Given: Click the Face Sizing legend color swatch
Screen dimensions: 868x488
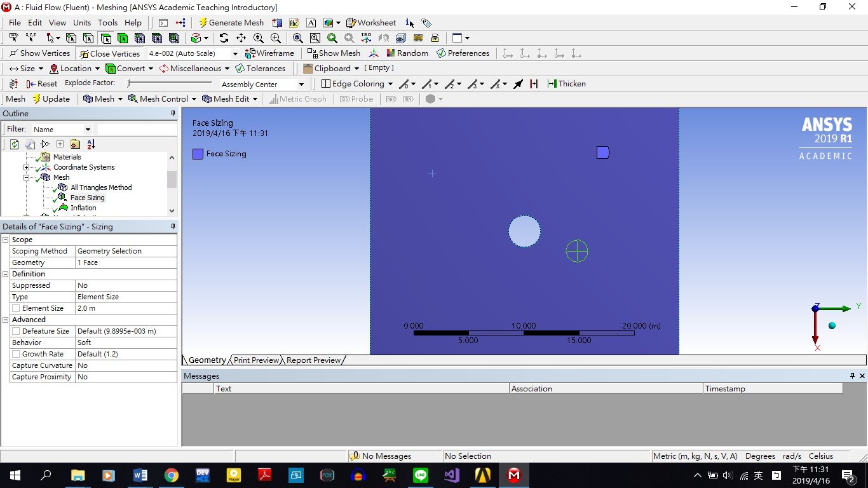Looking at the screenshot, I should (x=198, y=154).
